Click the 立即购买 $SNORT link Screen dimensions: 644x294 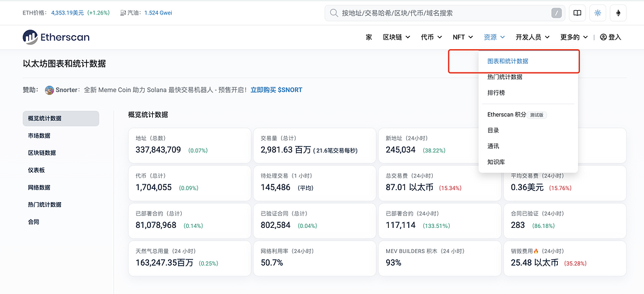[276, 90]
